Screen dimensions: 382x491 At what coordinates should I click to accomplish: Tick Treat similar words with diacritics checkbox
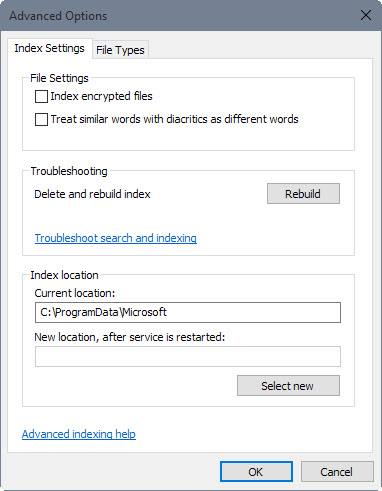41,119
